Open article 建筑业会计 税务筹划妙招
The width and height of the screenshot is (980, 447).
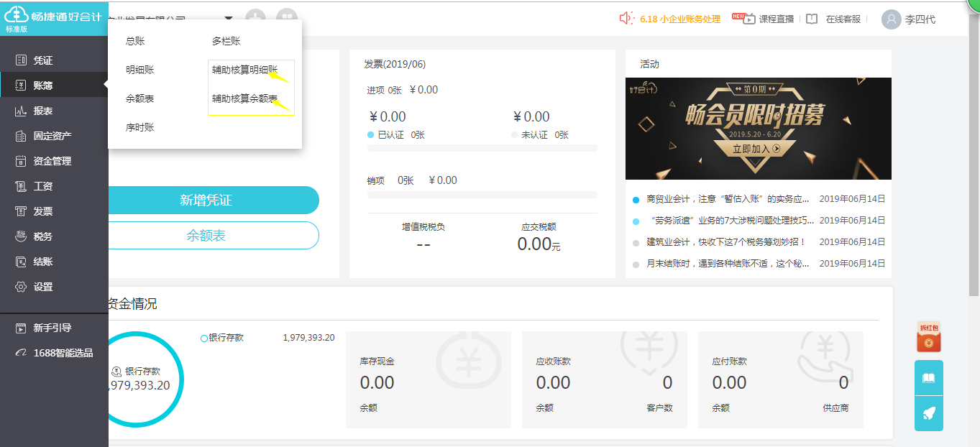[726, 242]
